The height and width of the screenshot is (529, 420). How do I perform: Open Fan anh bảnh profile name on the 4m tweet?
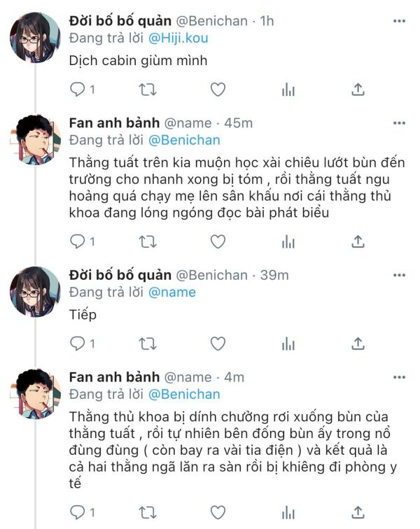(114, 377)
